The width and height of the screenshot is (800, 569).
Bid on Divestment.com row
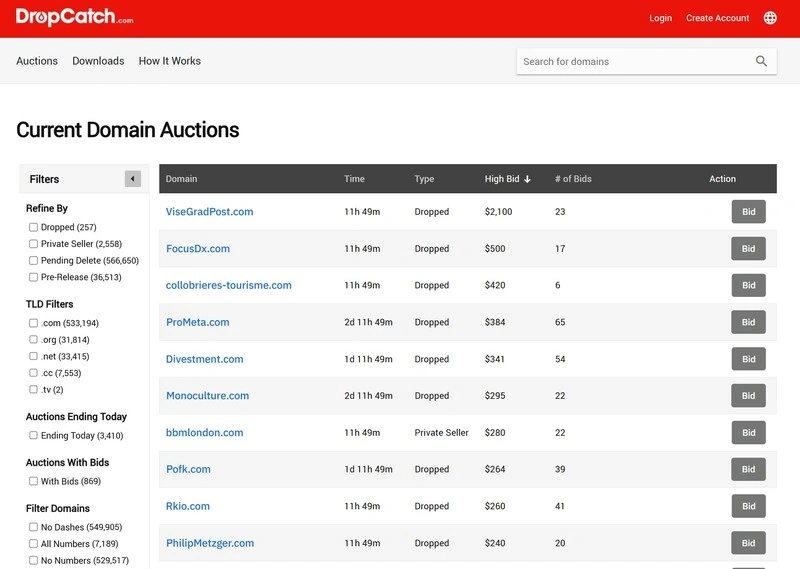748,359
